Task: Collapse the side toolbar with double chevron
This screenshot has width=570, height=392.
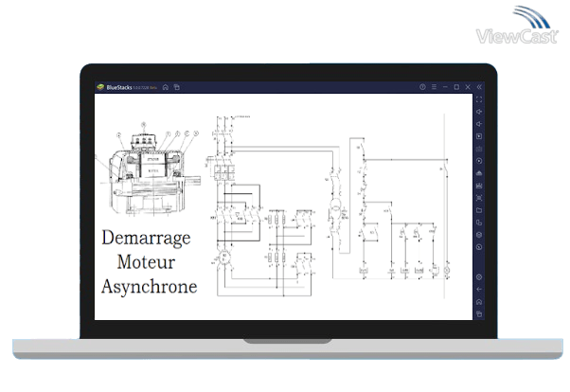Action: coord(479,87)
